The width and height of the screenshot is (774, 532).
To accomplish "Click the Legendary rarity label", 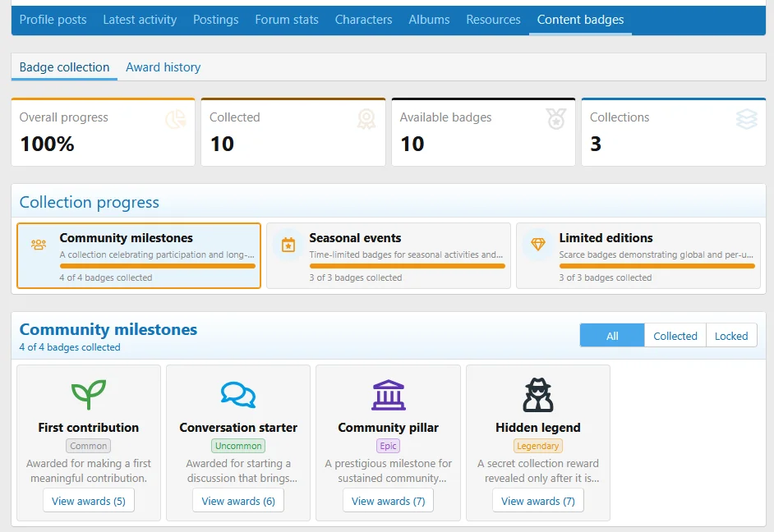I will coord(538,446).
